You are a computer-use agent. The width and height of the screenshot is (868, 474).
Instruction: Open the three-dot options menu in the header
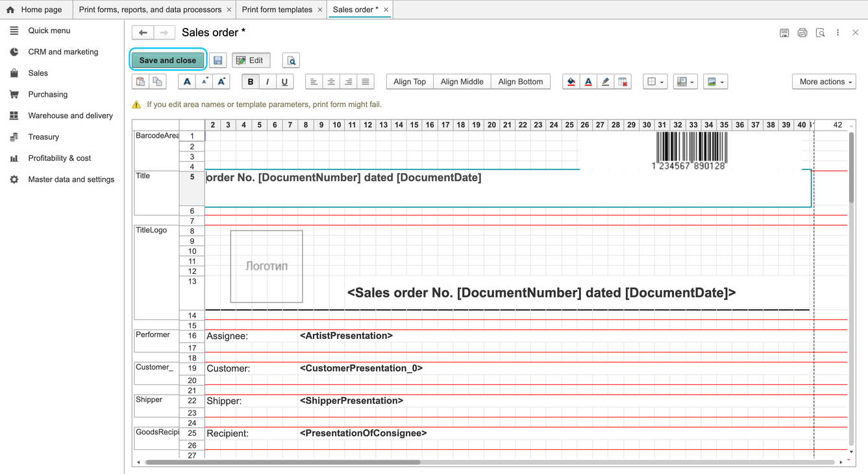click(837, 32)
